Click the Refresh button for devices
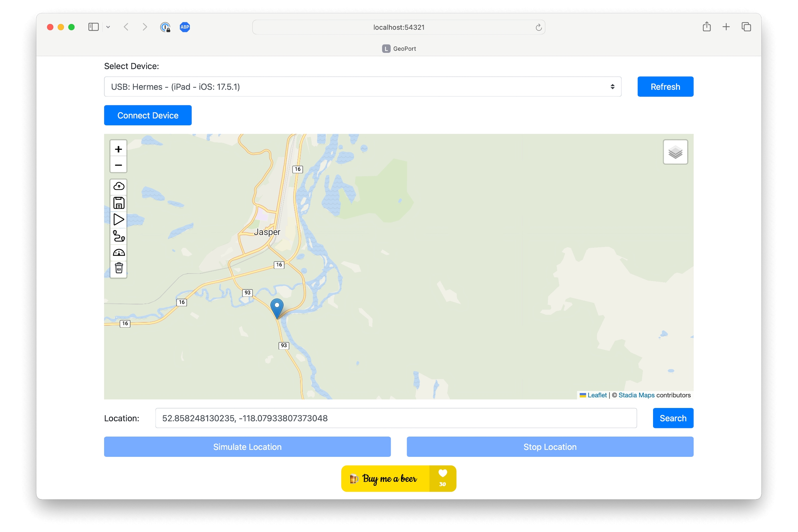Screen dimensions: 798x532 [666, 87]
